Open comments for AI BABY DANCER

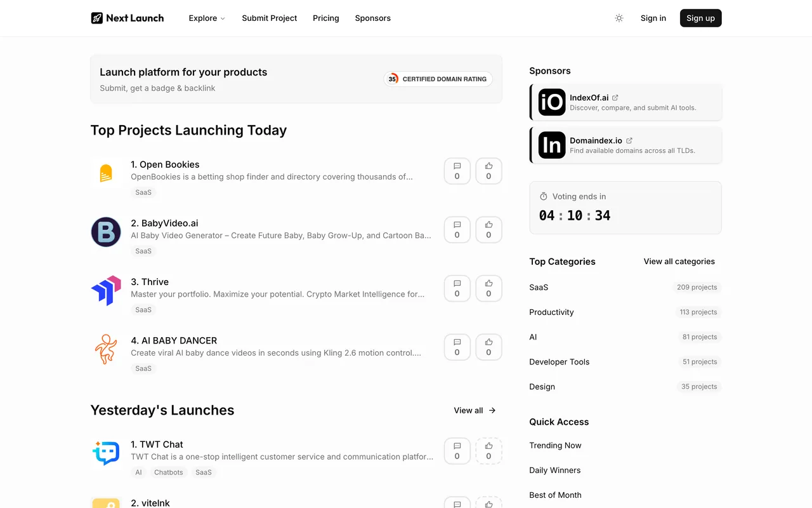pos(457,347)
